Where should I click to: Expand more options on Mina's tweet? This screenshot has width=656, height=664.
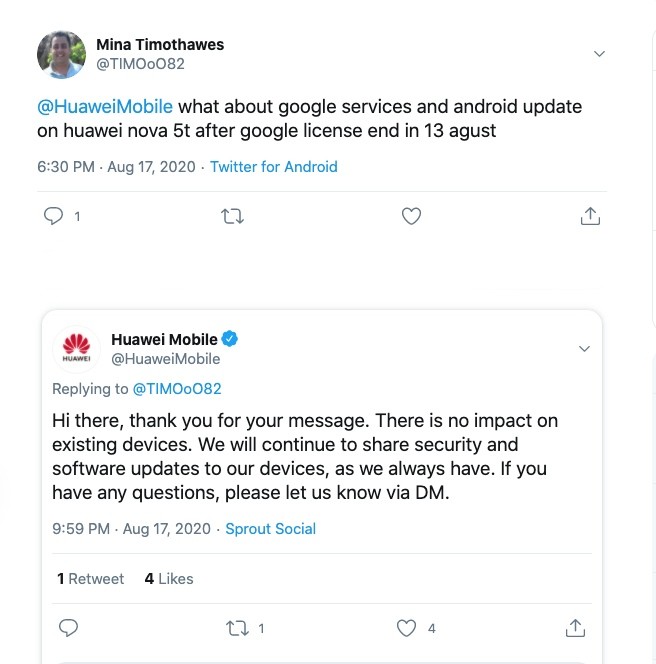(x=599, y=53)
